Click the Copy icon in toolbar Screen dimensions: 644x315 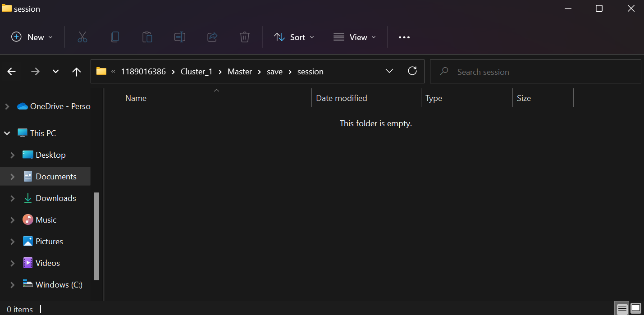(115, 37)
